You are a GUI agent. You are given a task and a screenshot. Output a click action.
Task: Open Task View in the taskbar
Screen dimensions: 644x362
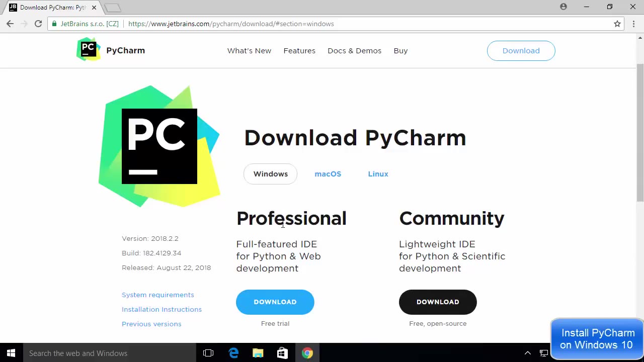pos(208,353)
